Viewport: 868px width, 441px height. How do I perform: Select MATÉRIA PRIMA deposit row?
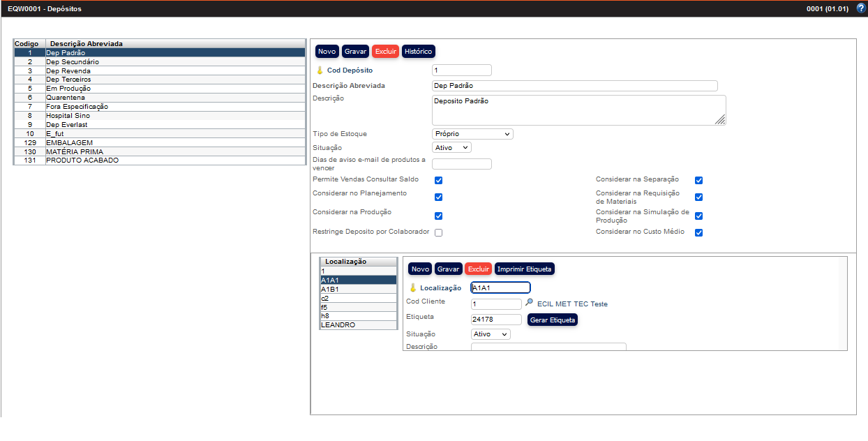pos(75,151)
